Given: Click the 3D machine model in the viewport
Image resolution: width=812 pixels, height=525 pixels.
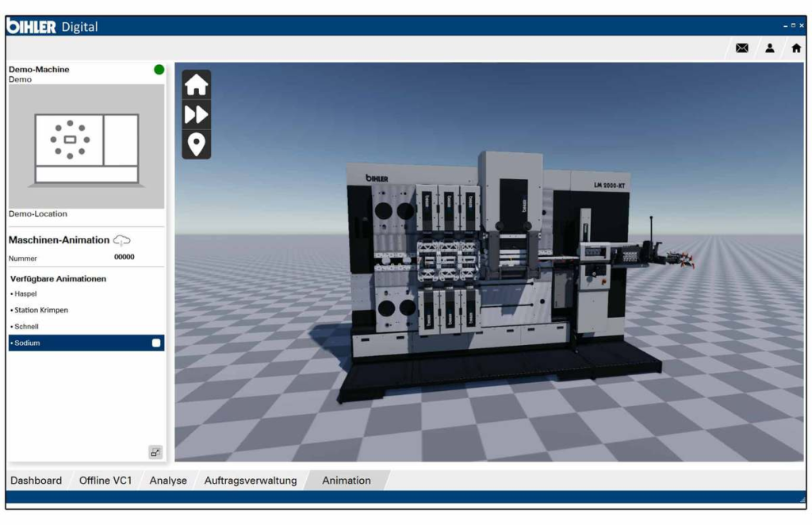Looking at the screenshot, I should [492, 270].
